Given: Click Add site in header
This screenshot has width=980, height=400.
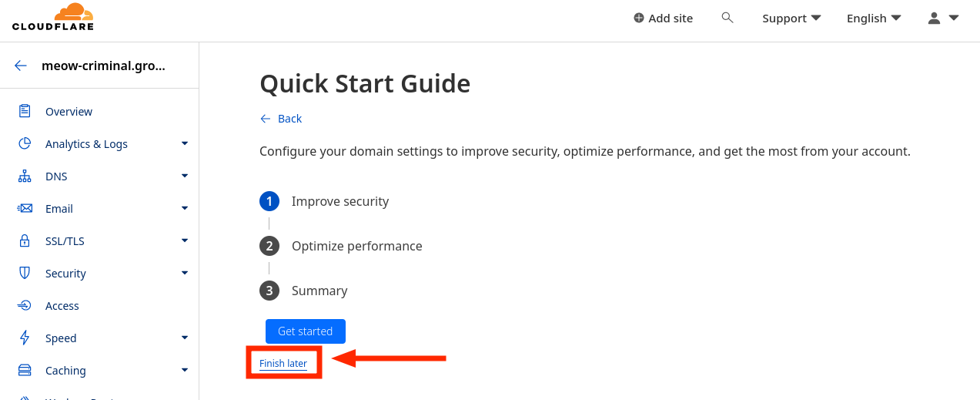Looking at the screenshot, I should point(663,18).
